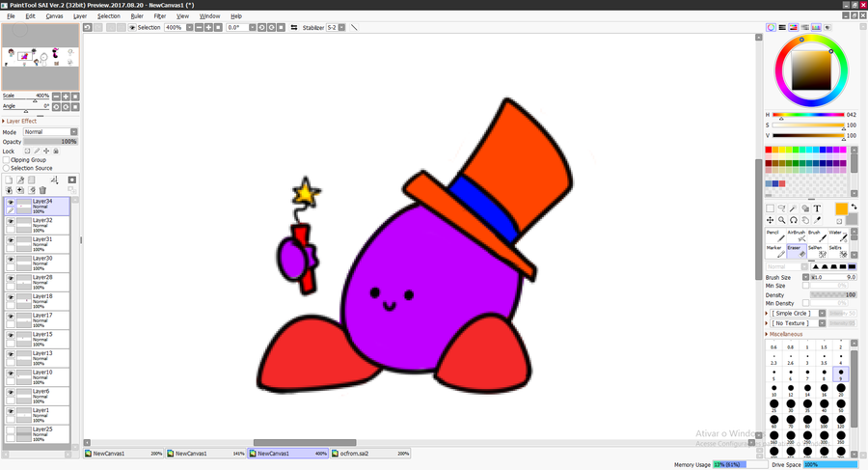The height and width of the screenshot is (470, 868).
Task: Click the color wheel panel toggle icon
Action: pos(771,27)
